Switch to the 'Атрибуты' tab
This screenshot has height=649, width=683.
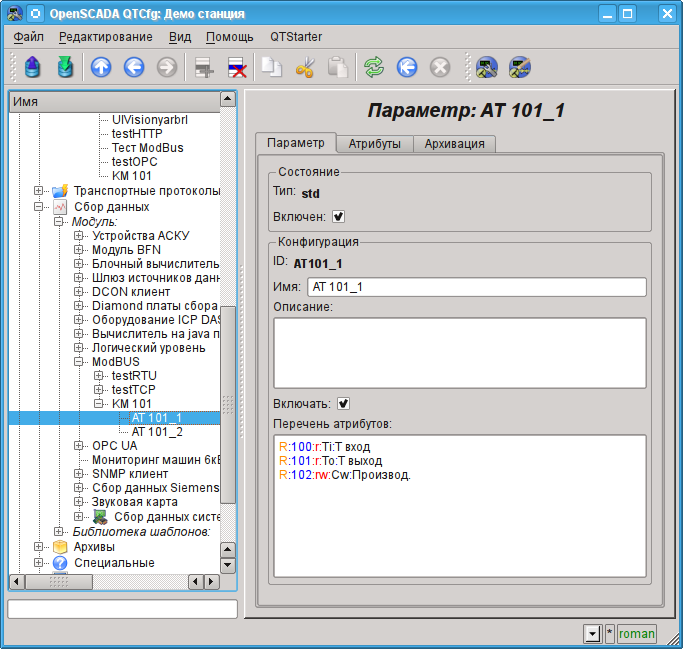(374, 144)
